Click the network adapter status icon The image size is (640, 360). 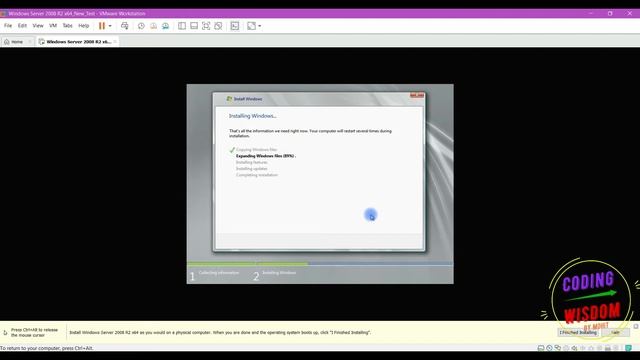click(x=558, y=348)
